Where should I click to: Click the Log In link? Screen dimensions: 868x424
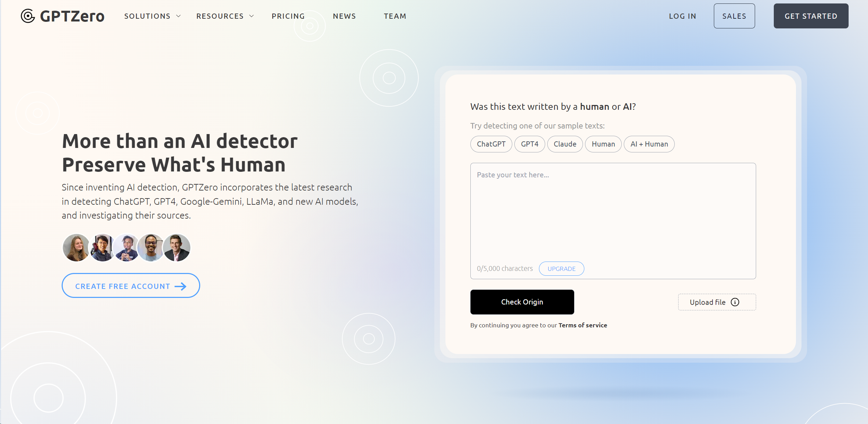click(x=682, y=16)
